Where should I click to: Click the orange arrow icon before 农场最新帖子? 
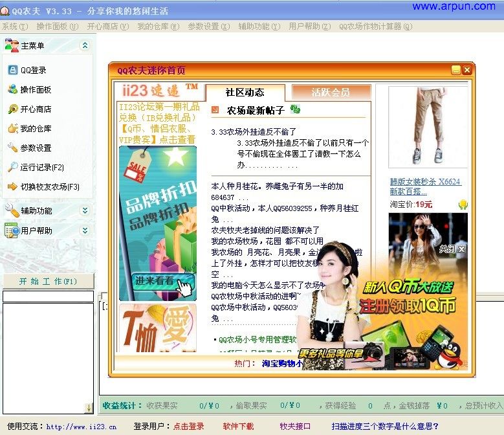pos(215,110)
